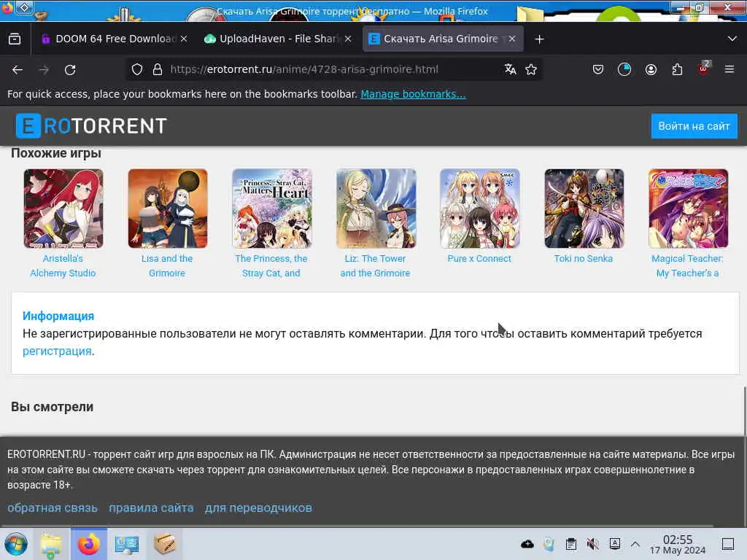Click Magical Teacher title link
This screenshot has height=560, width=747.
click(687, 265)
